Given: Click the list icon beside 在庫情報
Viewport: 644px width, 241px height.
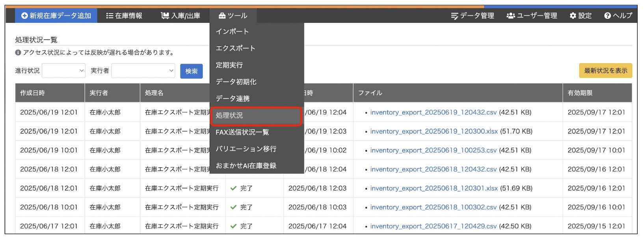Looking at the screenshot, I should [x=110, y=16].
